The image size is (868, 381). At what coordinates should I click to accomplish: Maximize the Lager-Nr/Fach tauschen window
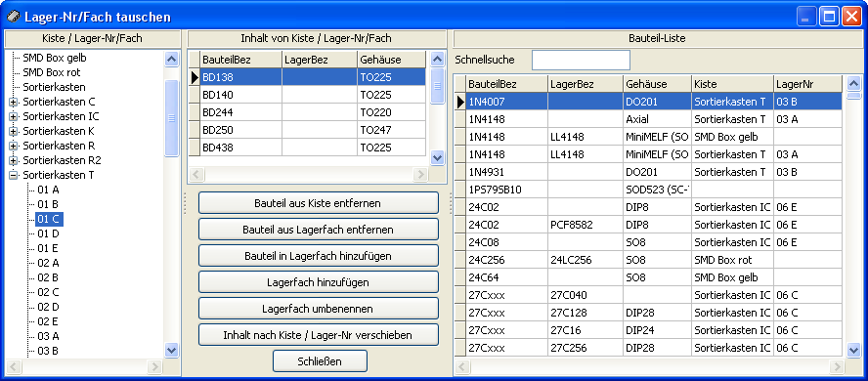(829, 17)
